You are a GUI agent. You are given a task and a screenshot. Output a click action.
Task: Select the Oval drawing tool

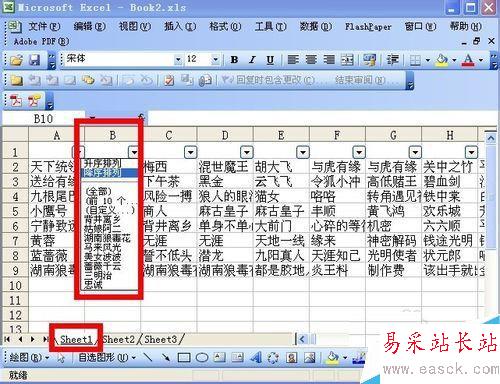click(x=202, y=358)
